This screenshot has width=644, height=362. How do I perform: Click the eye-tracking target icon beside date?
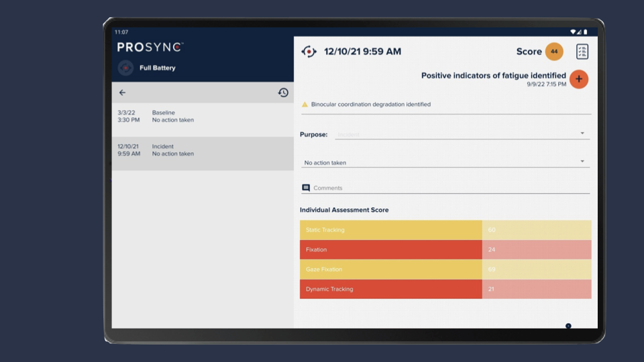(309, 52)
